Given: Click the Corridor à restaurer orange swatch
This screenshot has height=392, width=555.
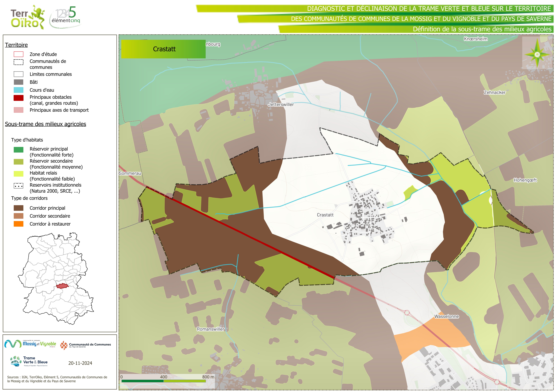Looking at the screenshot, I should [x=18, y=224].
